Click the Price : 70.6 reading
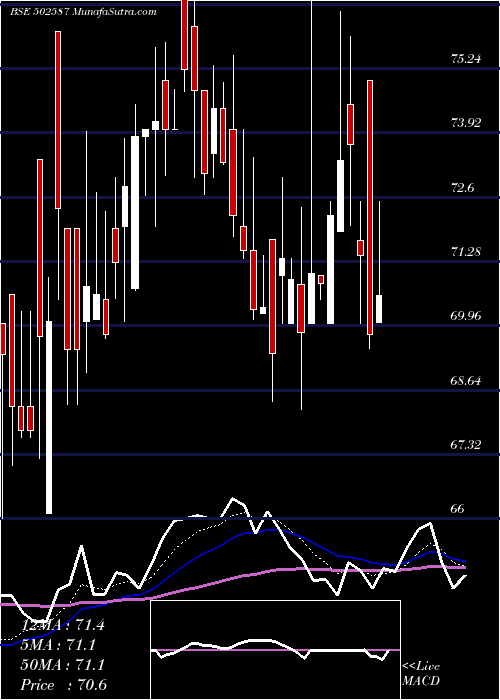The height and width of the screenshot is (700, 500). 64,685
